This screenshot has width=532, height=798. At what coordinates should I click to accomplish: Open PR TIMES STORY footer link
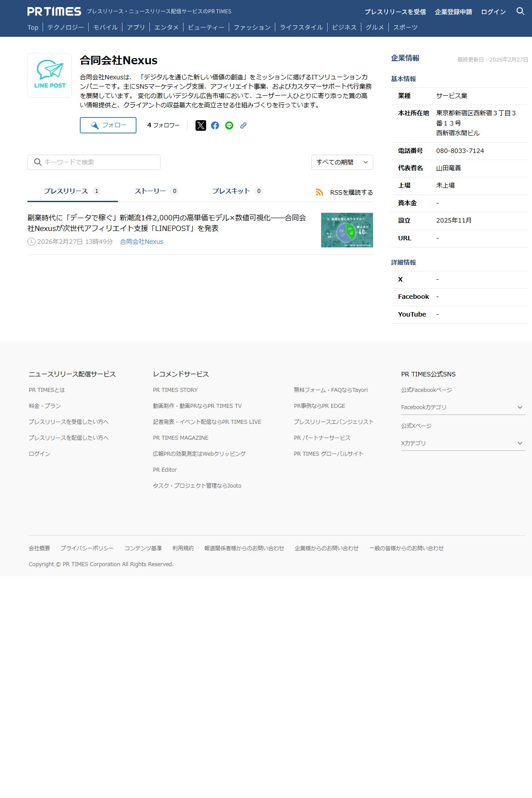click(x=176, y=390)
